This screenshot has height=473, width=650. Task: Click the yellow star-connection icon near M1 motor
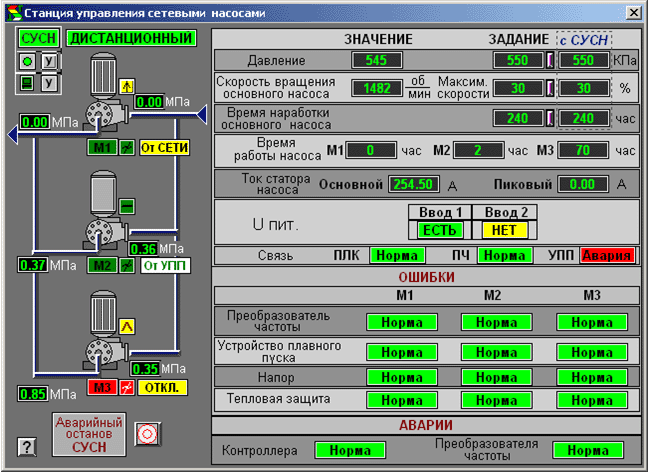click(126, 86)
